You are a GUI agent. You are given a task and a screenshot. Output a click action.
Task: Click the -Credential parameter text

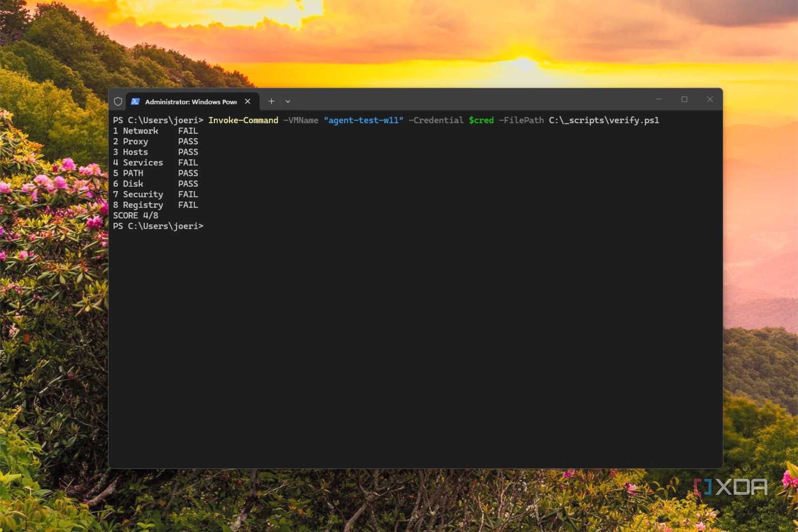[x=436, y=120]
